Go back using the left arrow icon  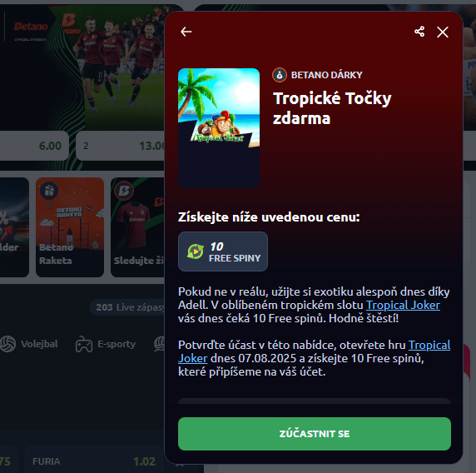tap(186, 32)
